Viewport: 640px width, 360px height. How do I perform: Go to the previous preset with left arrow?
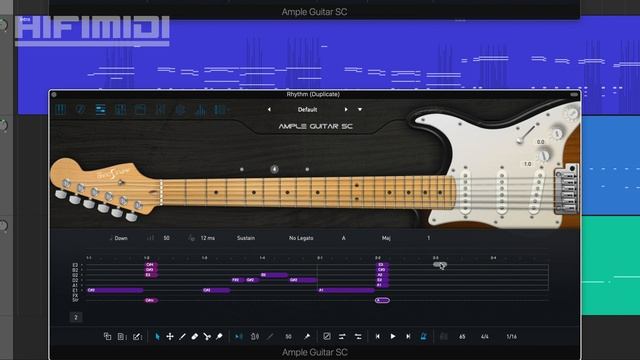tap(269, 109)
